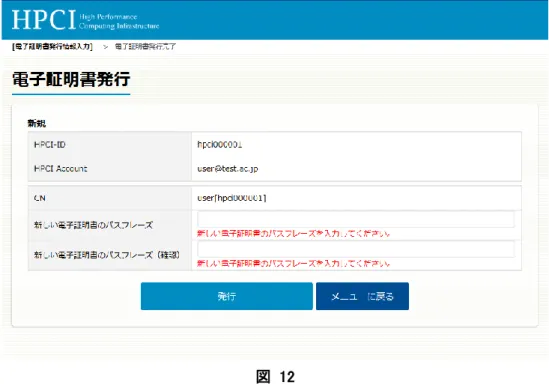549x385 pixels.
Task: Click the HPCI Account row label
Action: pyautogui.click(x=60, y=169)
